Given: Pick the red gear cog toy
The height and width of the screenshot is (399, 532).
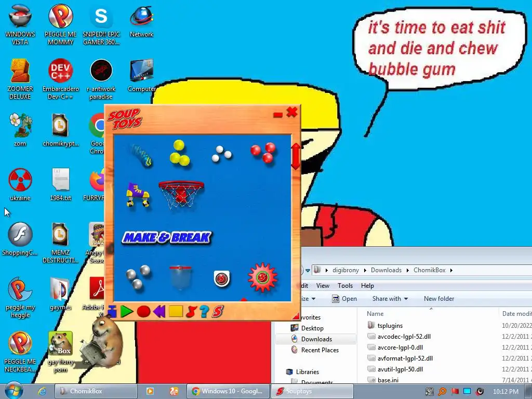Looking at the screenshot, I should click(262, 277).
